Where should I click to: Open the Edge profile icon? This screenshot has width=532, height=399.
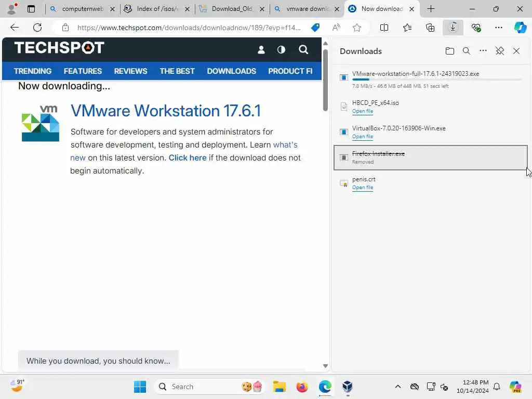tap(12, 8)
